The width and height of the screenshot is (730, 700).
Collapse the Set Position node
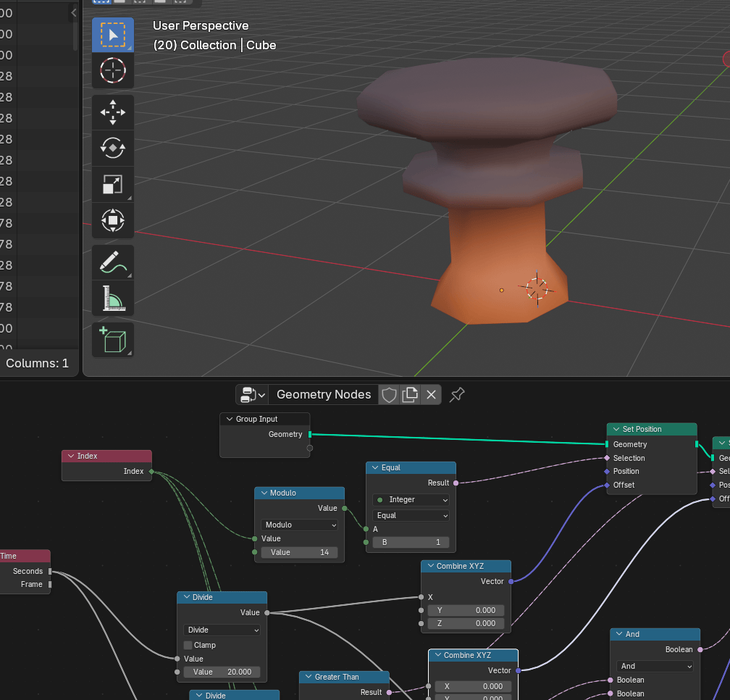pos(616,430)
